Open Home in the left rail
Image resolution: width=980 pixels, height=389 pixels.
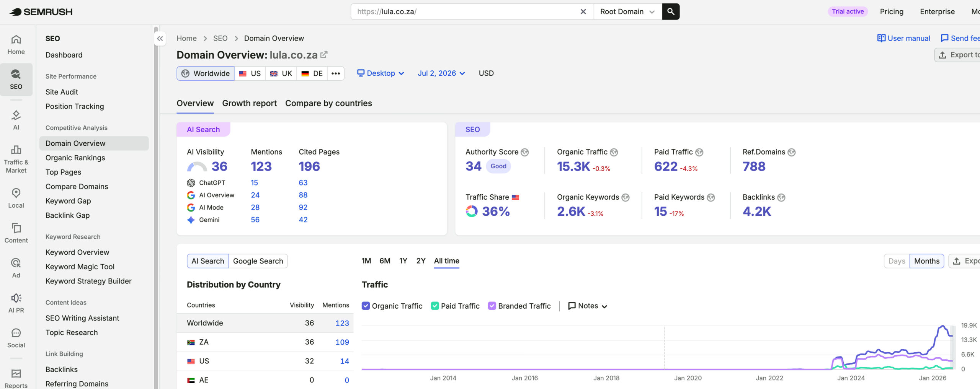[16, 45]
